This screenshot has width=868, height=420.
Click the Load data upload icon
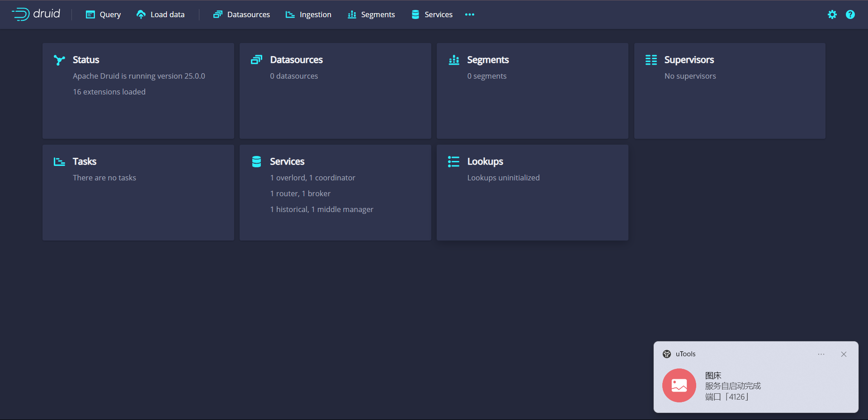pos(141,14)
